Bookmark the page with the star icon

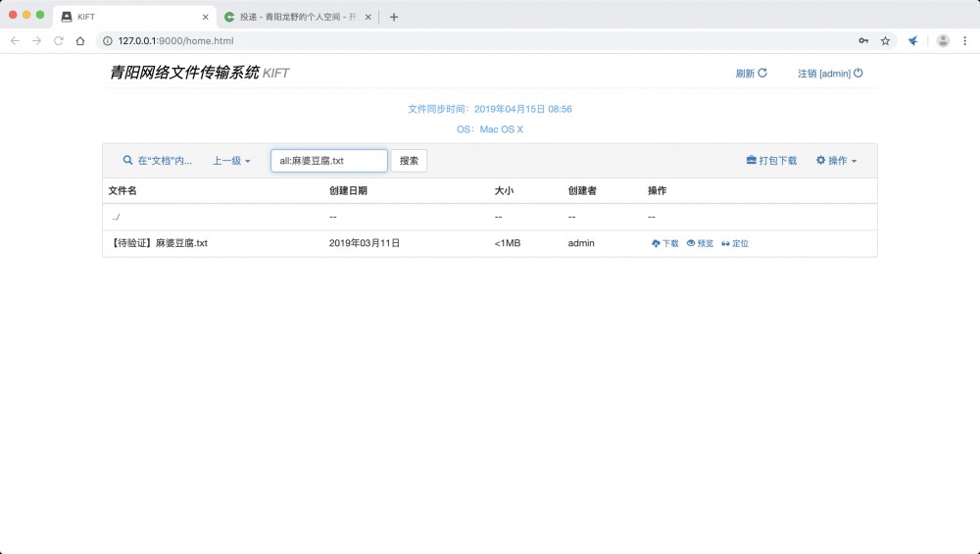click(885, 40)
